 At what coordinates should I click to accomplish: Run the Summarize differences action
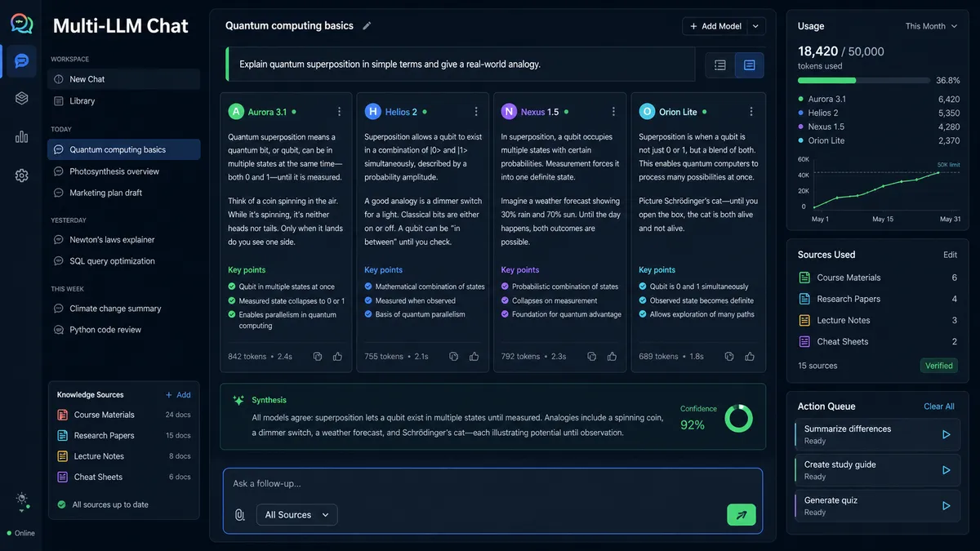(946, 435)
